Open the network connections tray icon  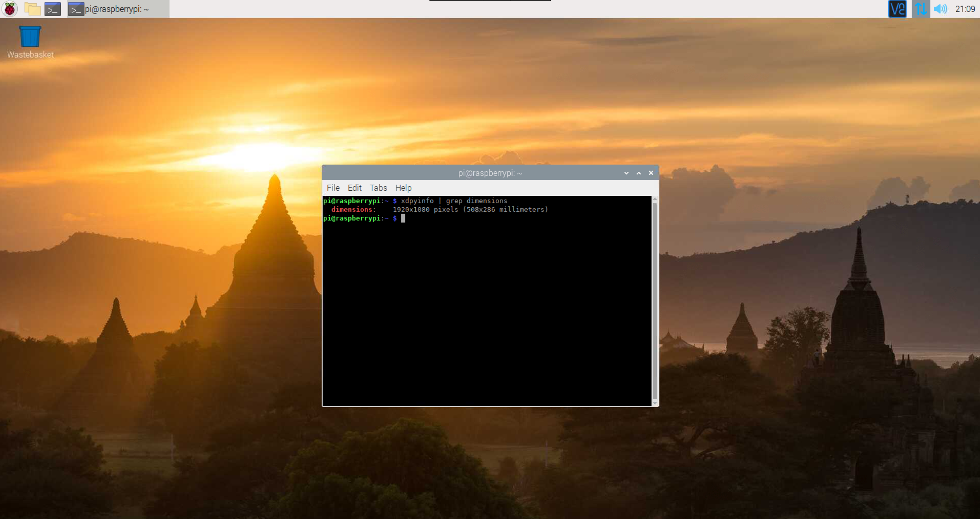pyautogui.click(x=920, y=9)
